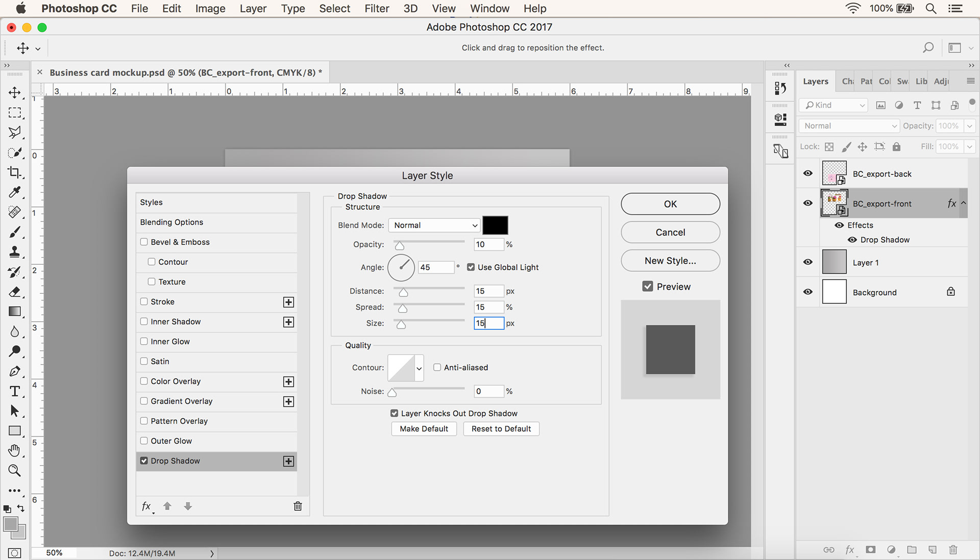Open the Move tool preset picker arrow
Viewport: 980px width, 560px height.
pyautogui.click(x=38, y=49)
